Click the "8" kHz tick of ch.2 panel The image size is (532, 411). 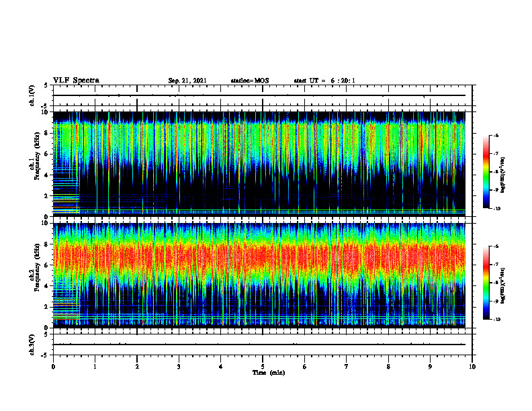(47, 244)
